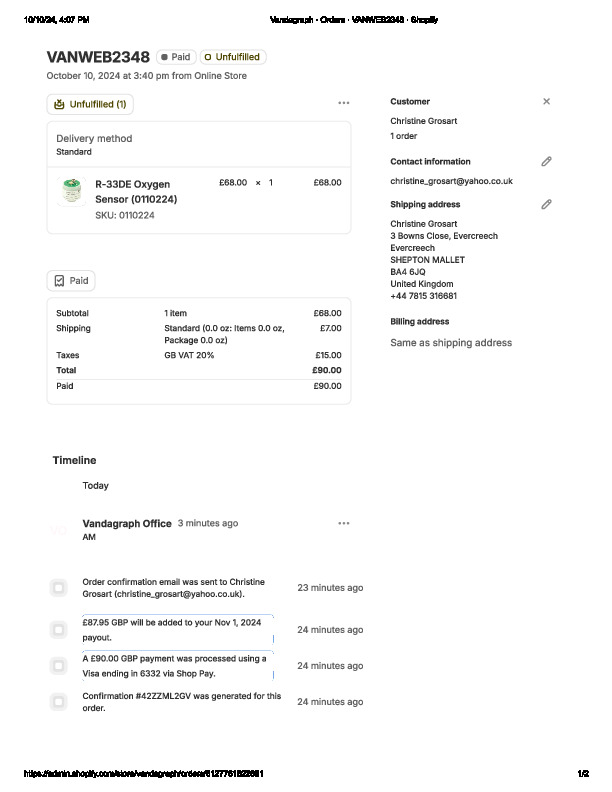This screenshot has width=612, height=792.
Task: Open the Christine Grosart customer profile
Action: (423, 121)
